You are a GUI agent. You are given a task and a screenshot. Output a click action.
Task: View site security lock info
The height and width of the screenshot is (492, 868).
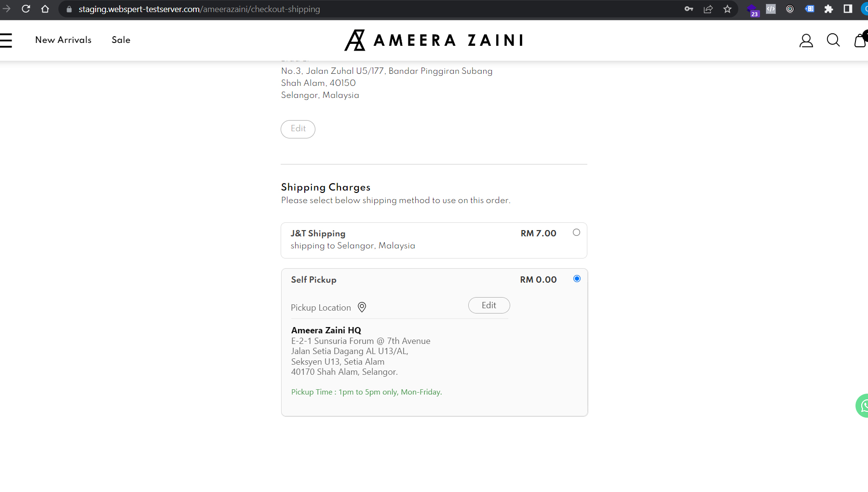[x=69, y=9]
